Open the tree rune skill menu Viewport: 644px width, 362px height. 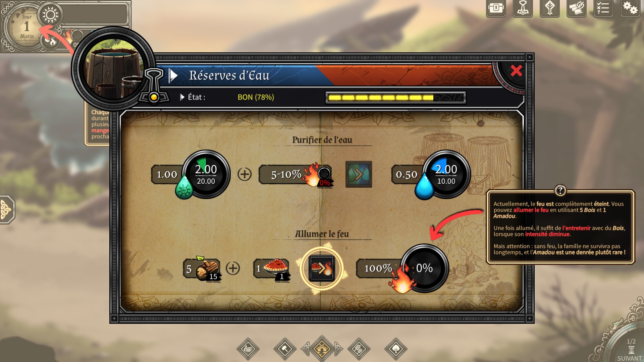549,8
